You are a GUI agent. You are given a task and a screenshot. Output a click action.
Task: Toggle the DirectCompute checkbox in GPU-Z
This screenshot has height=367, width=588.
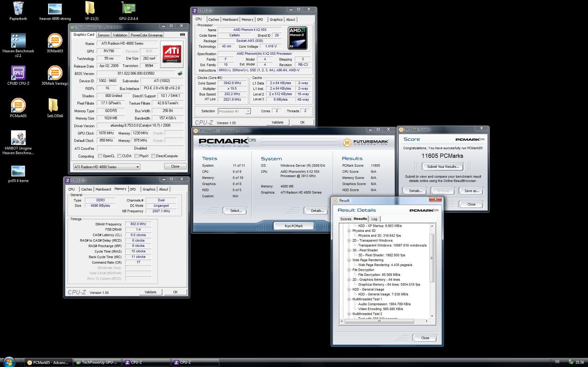tap(153, 156)
